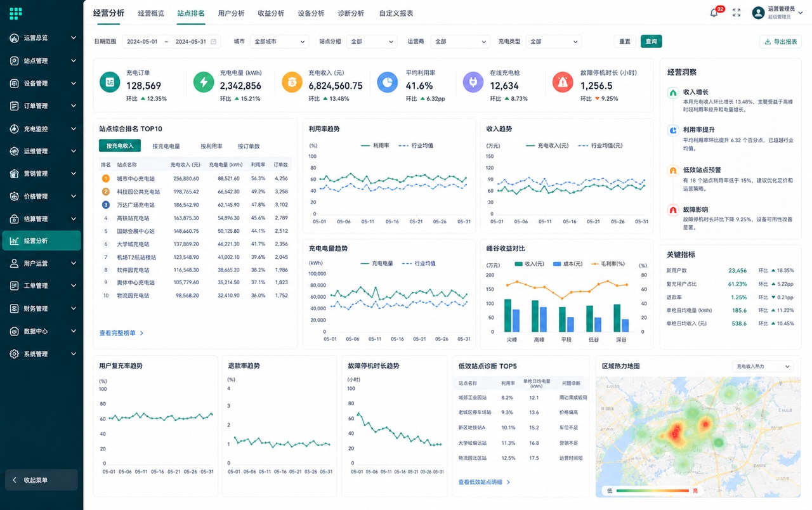Expand the 运营总览 menu chevron
Screen dimensions: 812x510
click(74, 38)
